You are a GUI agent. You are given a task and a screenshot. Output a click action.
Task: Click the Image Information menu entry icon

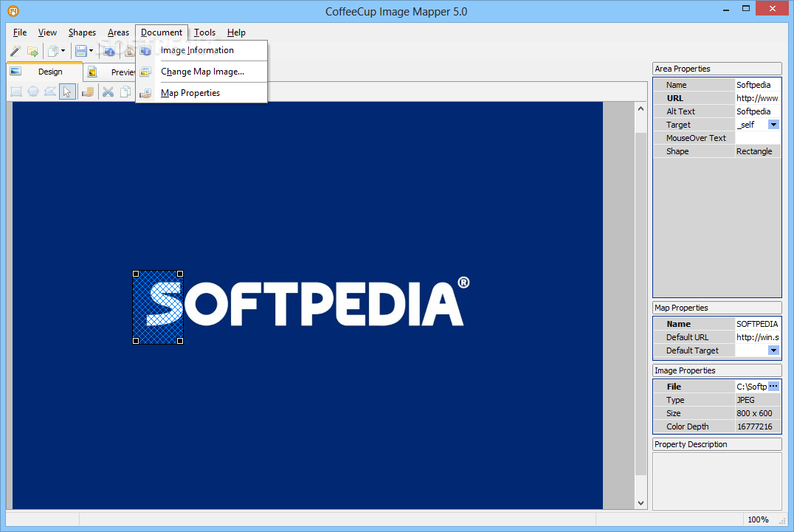point(146,51)
